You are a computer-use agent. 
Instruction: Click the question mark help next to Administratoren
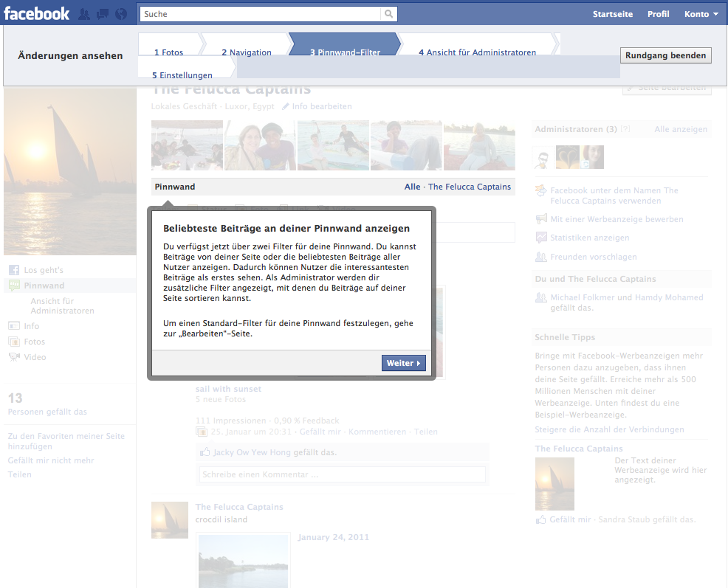click(625, 129)
